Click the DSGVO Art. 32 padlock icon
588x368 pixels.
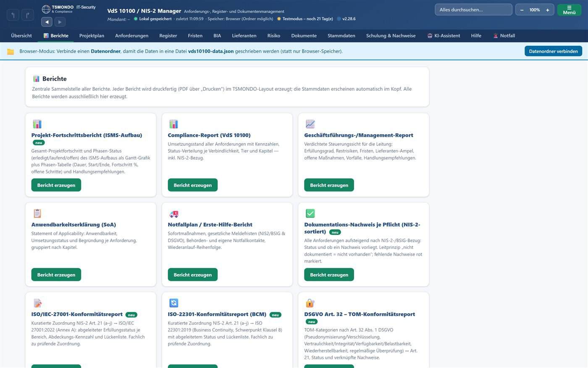[310, 303]
